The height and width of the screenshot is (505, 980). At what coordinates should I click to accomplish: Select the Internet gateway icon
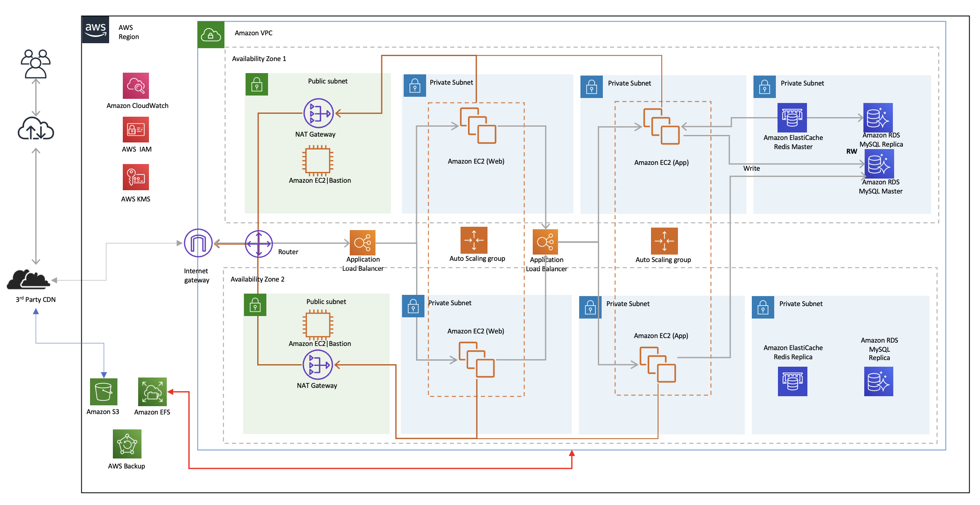pyautogui.click(x=198, y=243)
